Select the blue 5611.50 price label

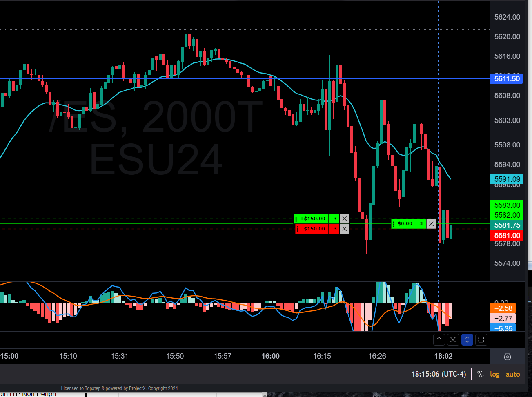point(507,79)
